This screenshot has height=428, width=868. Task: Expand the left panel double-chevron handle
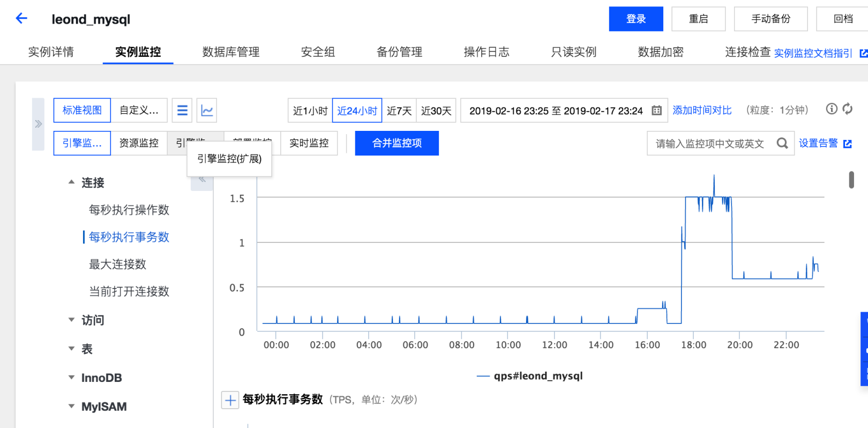(x=38, y=124)
